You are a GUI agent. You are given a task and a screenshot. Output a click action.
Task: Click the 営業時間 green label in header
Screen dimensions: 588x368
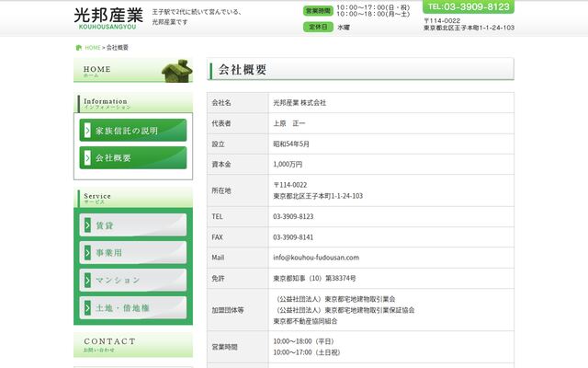(318, 11)
